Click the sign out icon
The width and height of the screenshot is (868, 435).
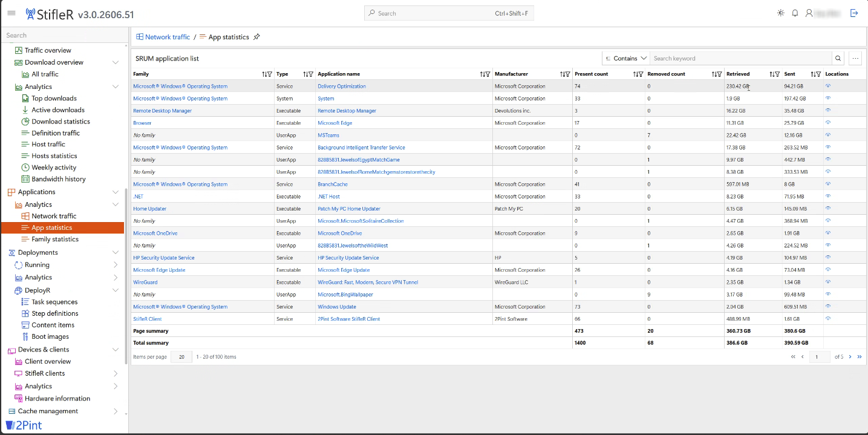pos(854,13)
